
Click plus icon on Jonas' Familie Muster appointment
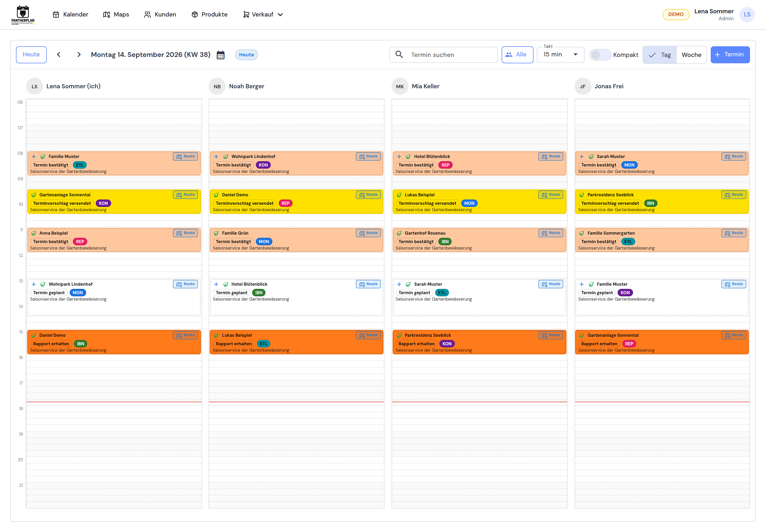click(x=582, y=284)
